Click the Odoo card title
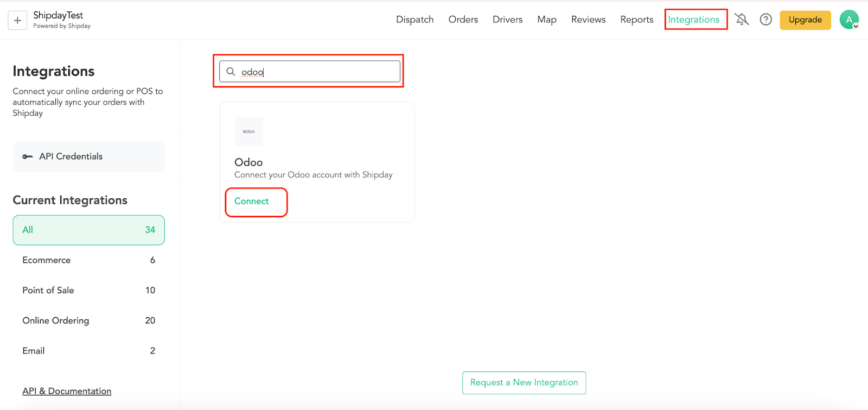Screen dimensions: 868x410 [248, 162]
